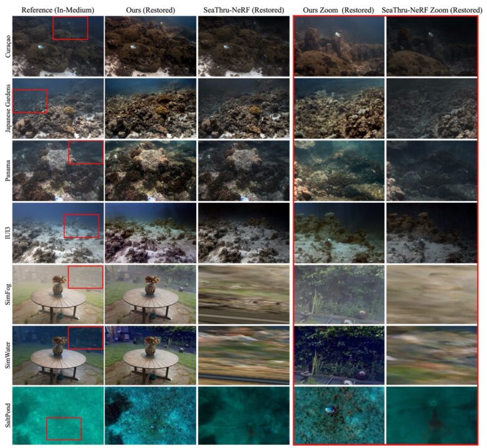Click the Curaçao Reference In-Medium image
The height and width of the screenshot is (448, 487).
click(58, 46)
